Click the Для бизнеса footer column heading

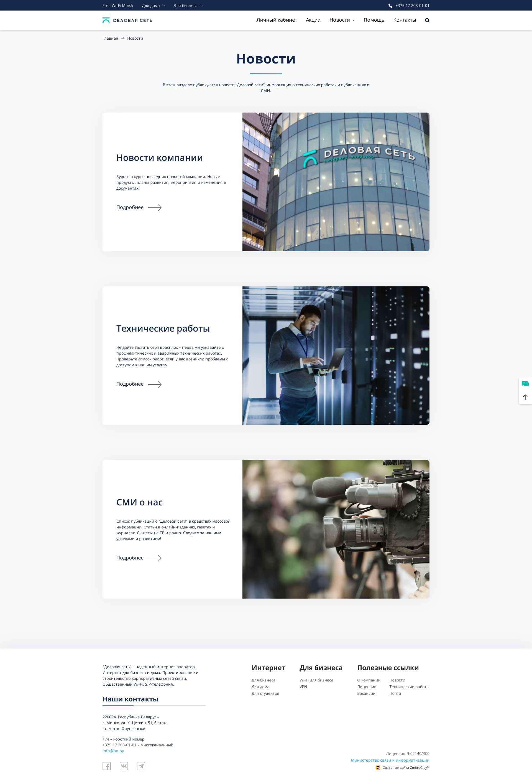pyautogui.click(x=321, y=668)
